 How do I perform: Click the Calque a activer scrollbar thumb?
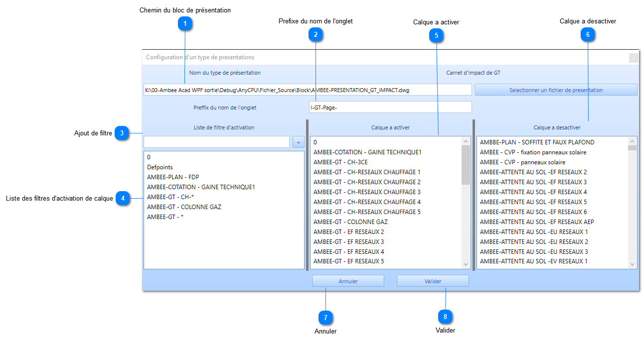(x=466, y=165)
